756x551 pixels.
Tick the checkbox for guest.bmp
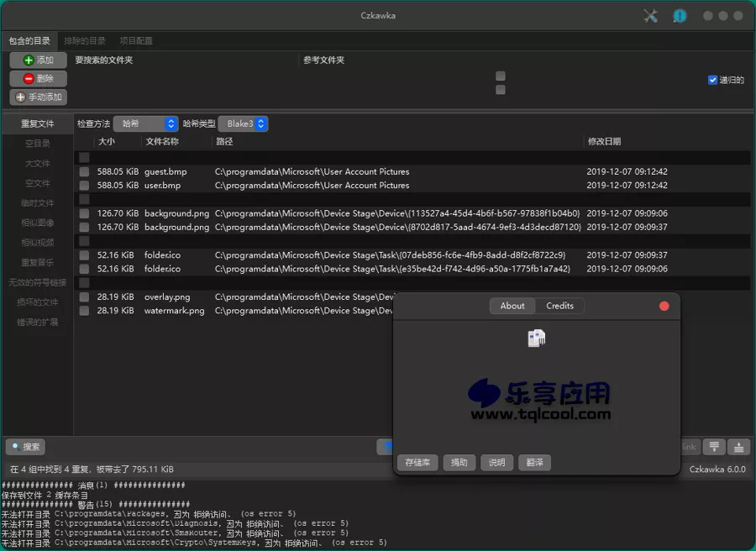tap(84, 171)
